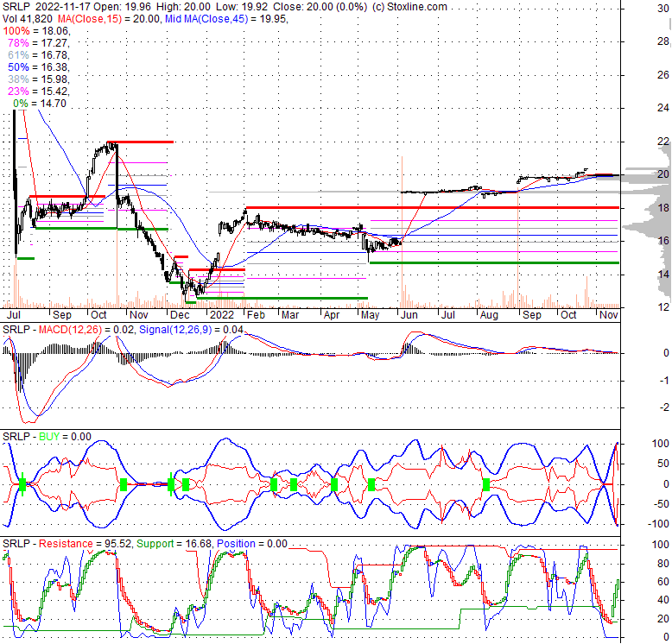672x644 pixels.
Task: Click the 38% = 15.98 Fibonacci level
Action: (39, 79)
